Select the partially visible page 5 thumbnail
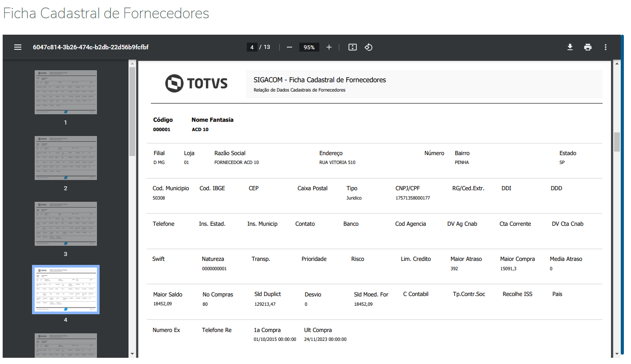631x364 pixels. [66, 345]
